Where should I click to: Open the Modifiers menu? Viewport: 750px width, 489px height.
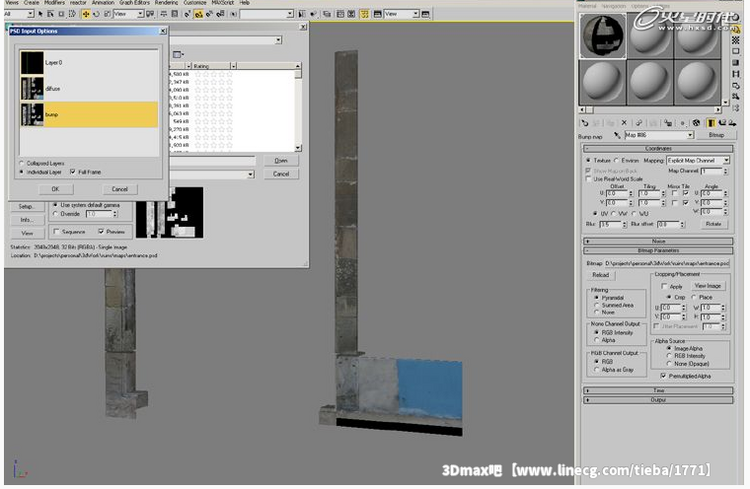[55, 3]
